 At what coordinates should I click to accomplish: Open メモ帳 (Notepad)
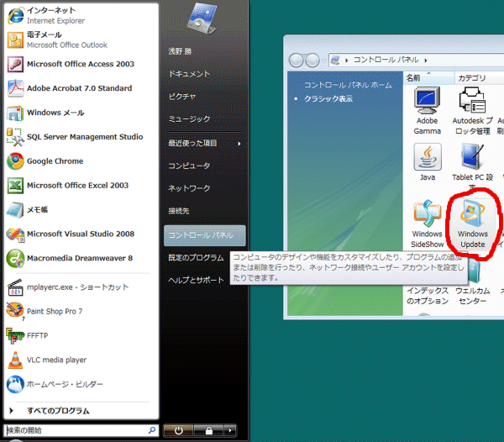[x=81, y=209]
